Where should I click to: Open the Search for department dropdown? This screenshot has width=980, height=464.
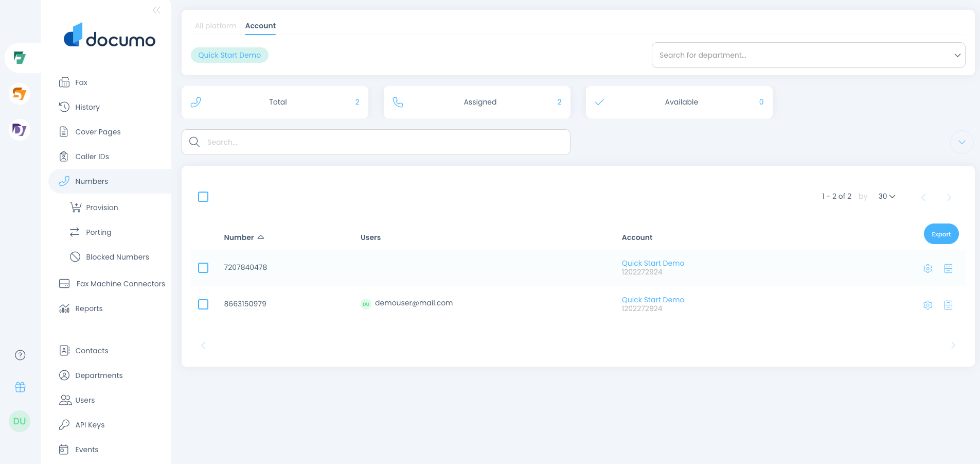808,55
